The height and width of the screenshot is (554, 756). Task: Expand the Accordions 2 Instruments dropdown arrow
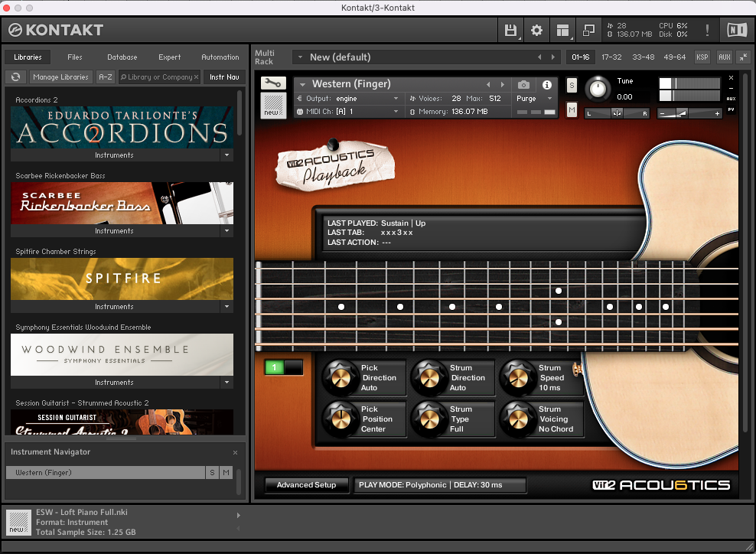point(226,155)
